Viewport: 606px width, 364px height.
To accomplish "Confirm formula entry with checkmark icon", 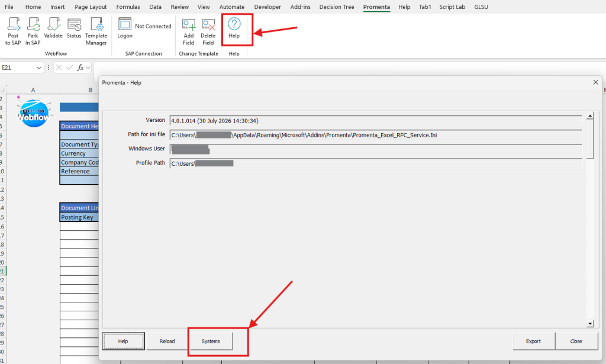I will 70,67.
